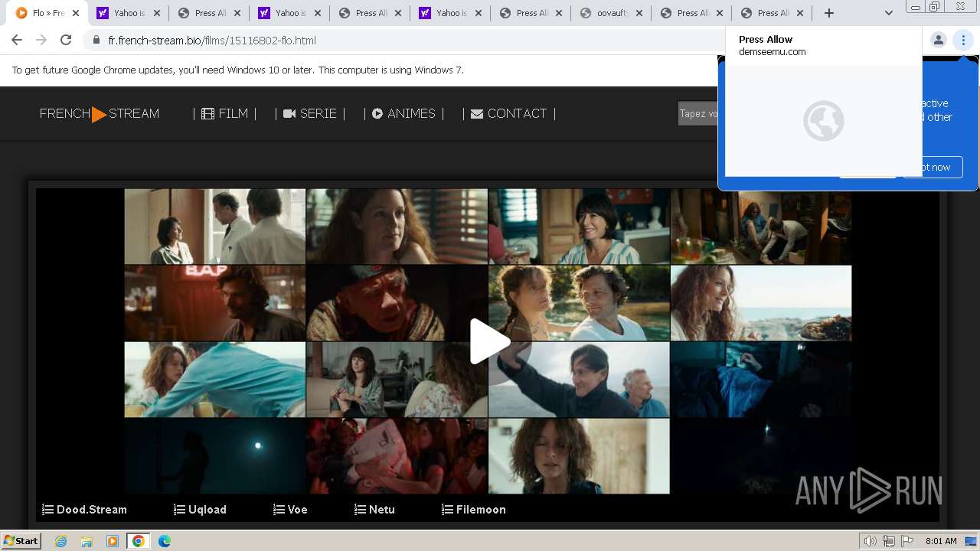Click the camera icon beside SERIE
Viewport: 980px width, 551px height.
click(x=289, y=113)
